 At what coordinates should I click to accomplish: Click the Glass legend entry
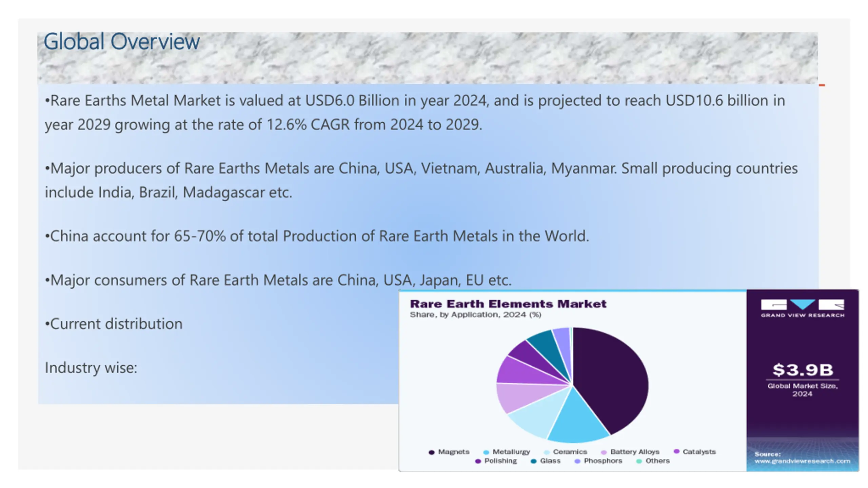(546, 461)
